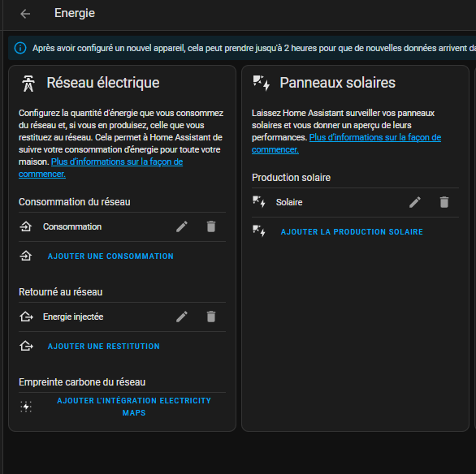Open the grid 'Plus d'informations' link
Image resolution: width=476 pixels, height=474 pixels.
click(x=101, y=168)
